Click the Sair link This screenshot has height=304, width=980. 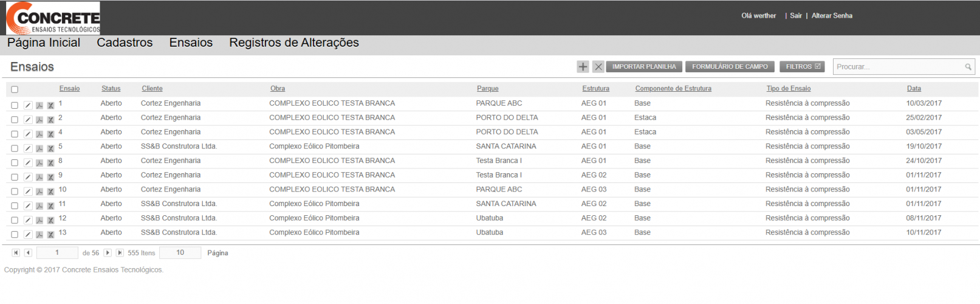[x=796, y=16]
